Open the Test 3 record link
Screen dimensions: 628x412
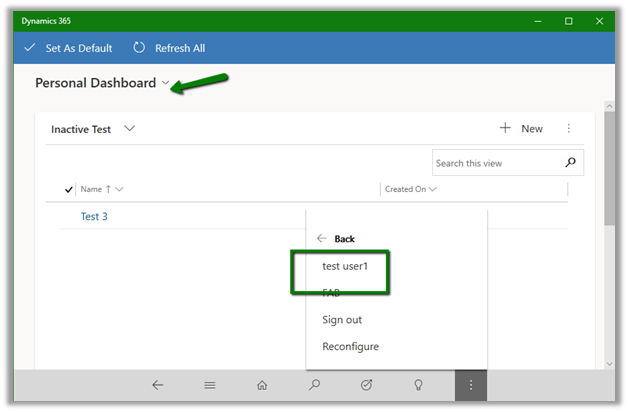click(x=94, y=216)
